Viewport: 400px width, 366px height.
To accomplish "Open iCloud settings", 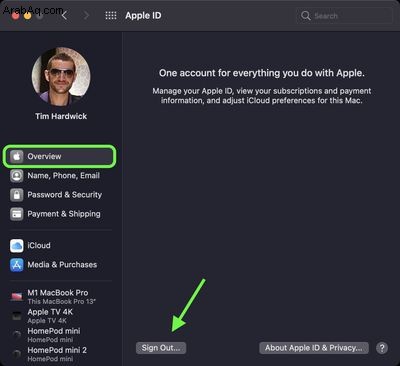I will click(x=60, y=246).
